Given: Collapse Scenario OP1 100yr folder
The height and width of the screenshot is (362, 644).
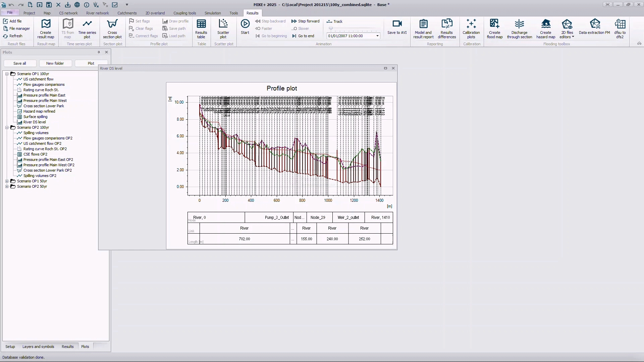Looking at the screenshot, I should (x=7, y=74).
